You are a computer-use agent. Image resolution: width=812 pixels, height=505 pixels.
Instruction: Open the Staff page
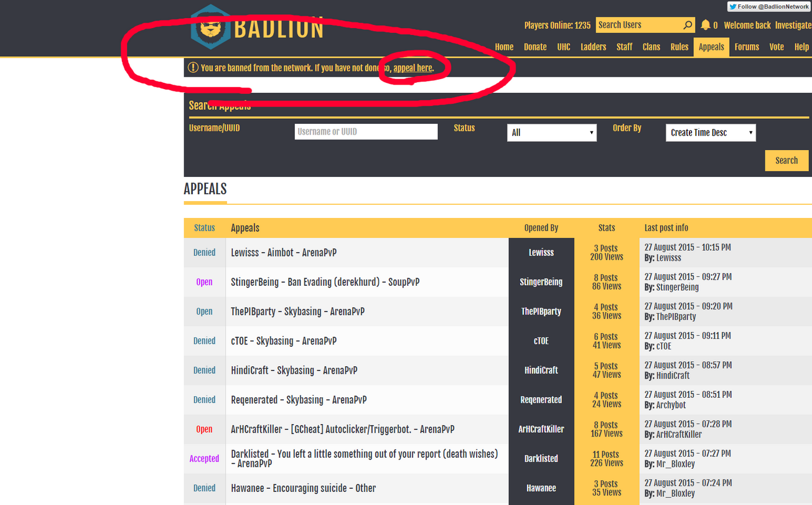[624, 47]
